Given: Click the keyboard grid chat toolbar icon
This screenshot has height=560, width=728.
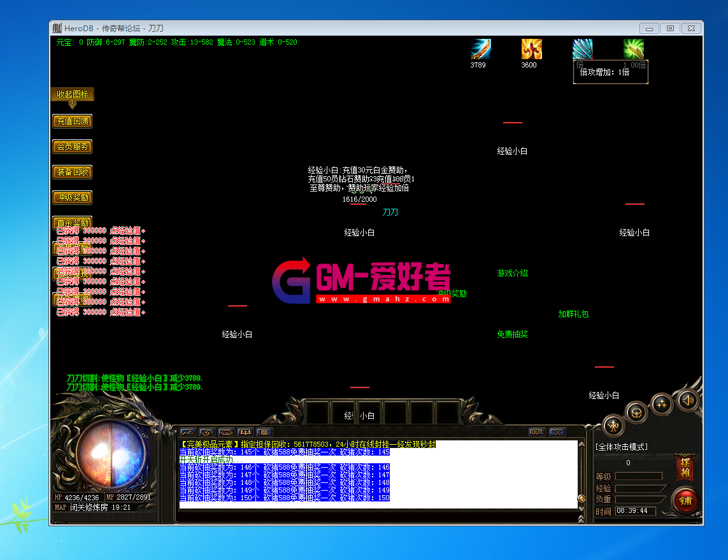Looking at the screenshot, I should pos(264,432).
